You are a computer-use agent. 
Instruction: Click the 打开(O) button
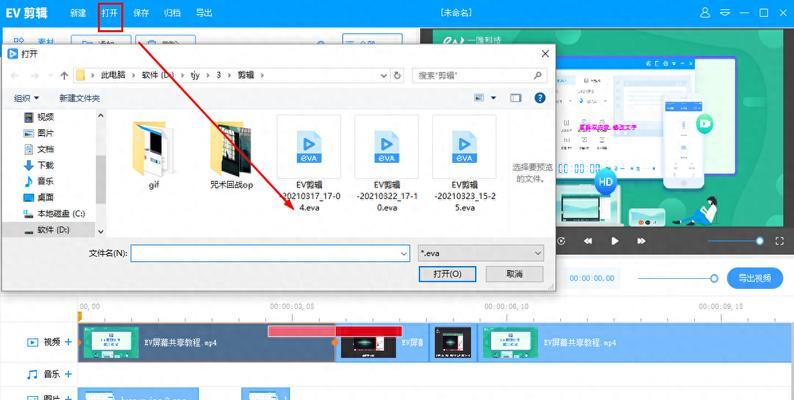coord(448,274)
